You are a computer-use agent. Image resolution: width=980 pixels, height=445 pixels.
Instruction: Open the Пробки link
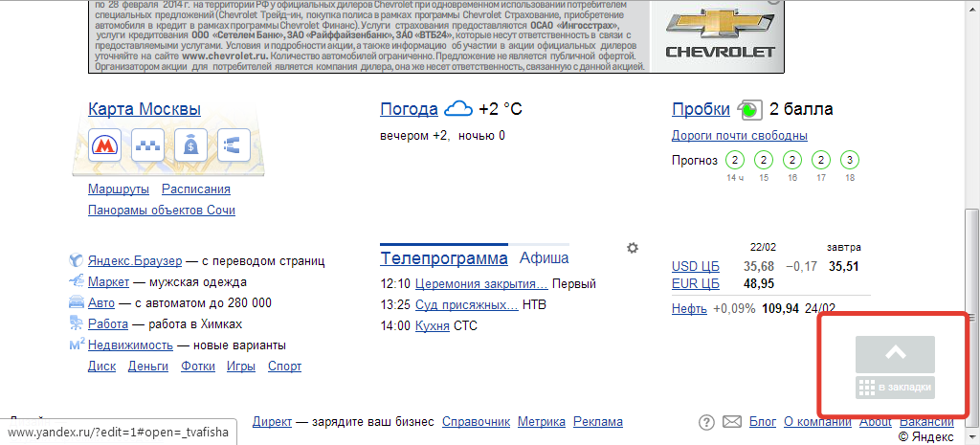702,109
